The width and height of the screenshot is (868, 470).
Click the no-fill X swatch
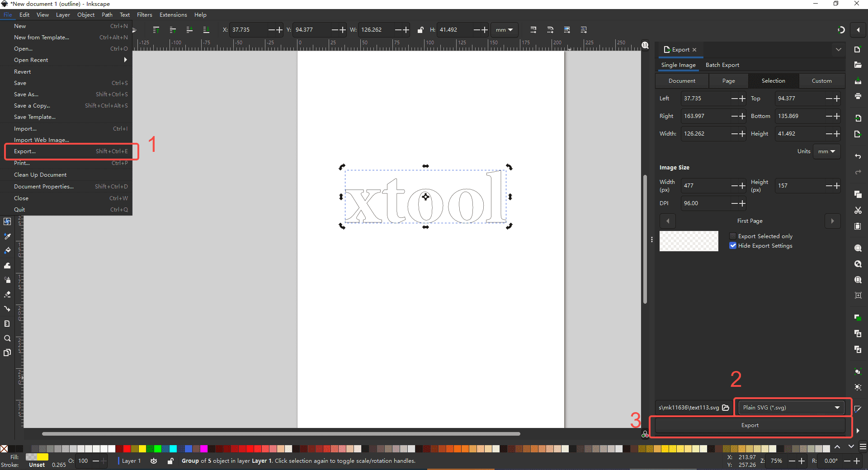(4, 449)
